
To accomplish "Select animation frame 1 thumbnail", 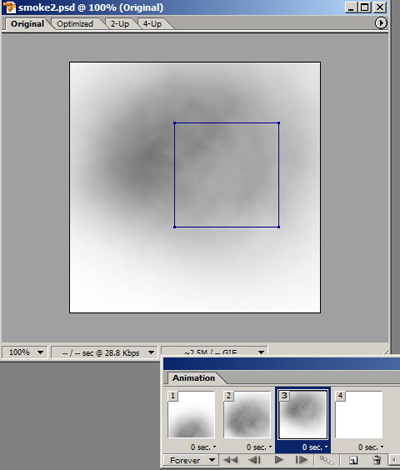I will click(191, 414).
